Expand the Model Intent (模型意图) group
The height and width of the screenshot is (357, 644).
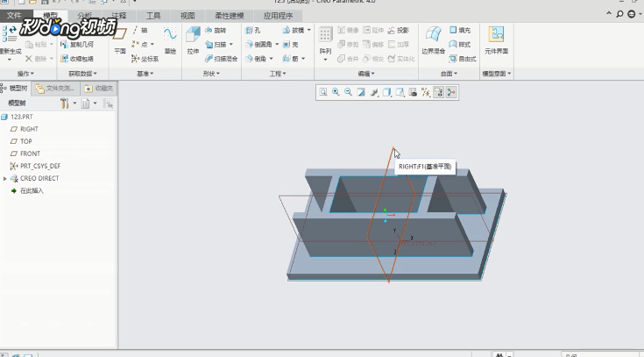coord(497,74)
